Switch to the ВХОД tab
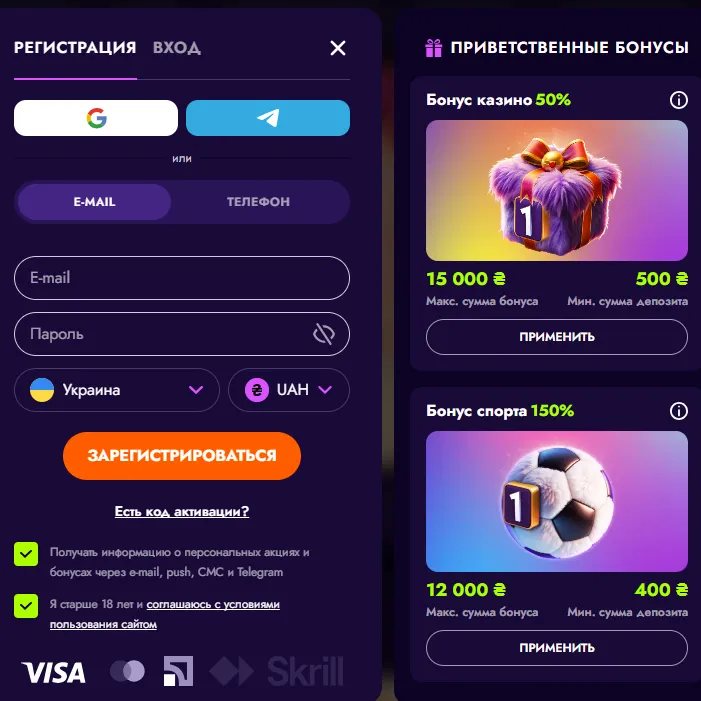Image resolution: width=701 pixels, height=701 pixels. click(177, 47)
